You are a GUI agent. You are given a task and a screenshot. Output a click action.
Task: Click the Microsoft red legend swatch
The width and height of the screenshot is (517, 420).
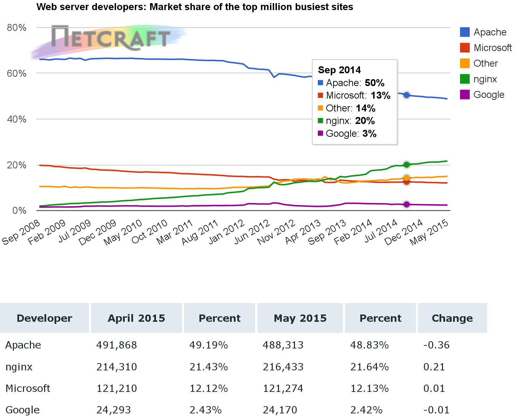click(465, 48)
